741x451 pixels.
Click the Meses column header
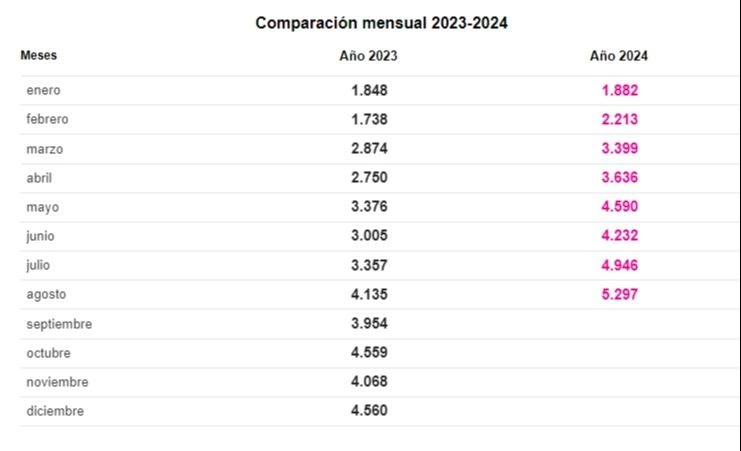38,55
